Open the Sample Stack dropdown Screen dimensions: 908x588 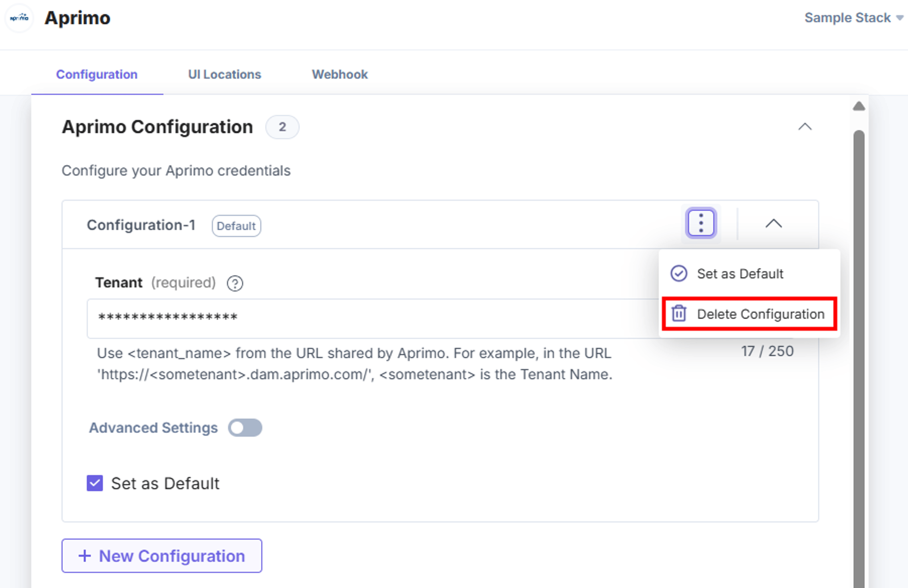pos(854,17)
